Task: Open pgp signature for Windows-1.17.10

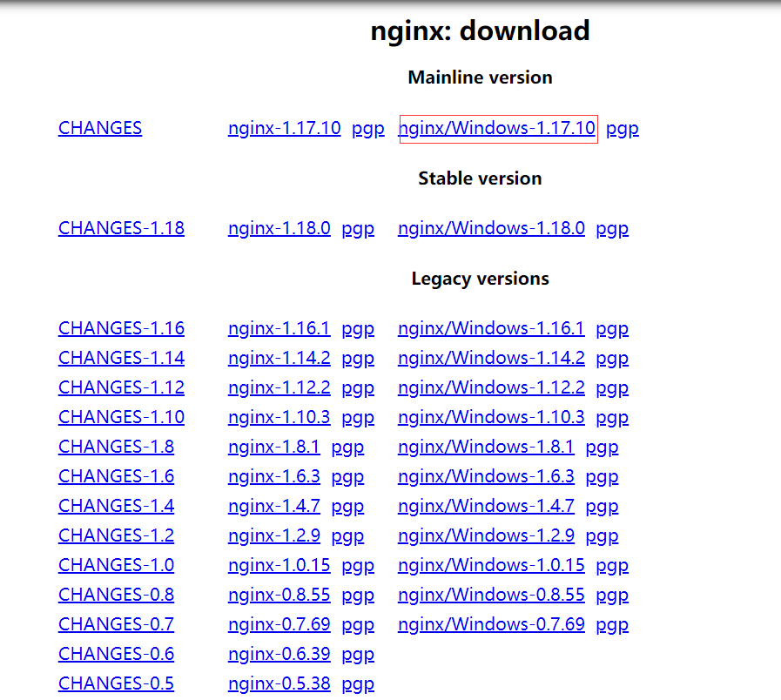Action: coord(622,128)
